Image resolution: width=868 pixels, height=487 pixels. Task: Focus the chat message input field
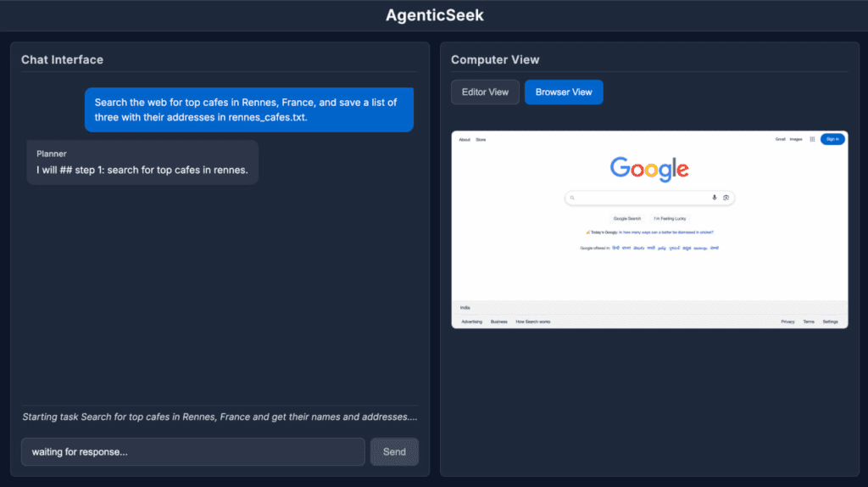tap(192, 451)
